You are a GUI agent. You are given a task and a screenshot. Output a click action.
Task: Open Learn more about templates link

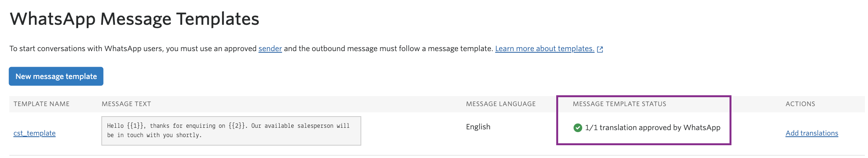click(544, 49)
